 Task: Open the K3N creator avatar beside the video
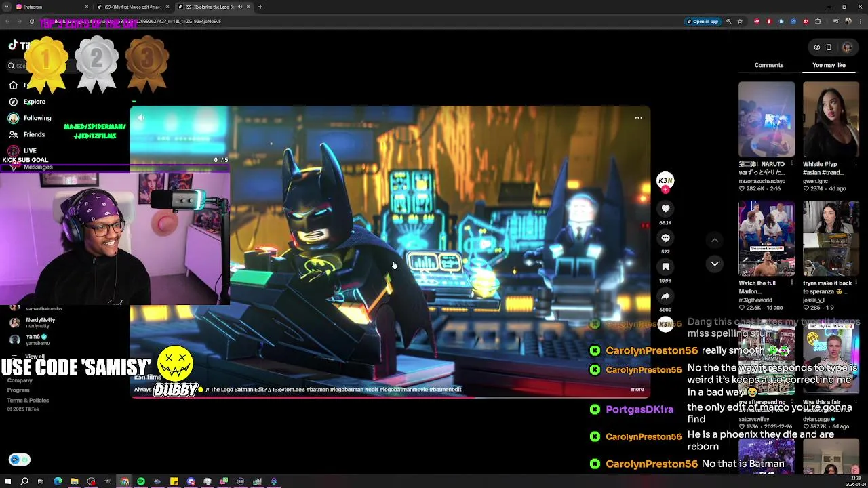(665, 180)
